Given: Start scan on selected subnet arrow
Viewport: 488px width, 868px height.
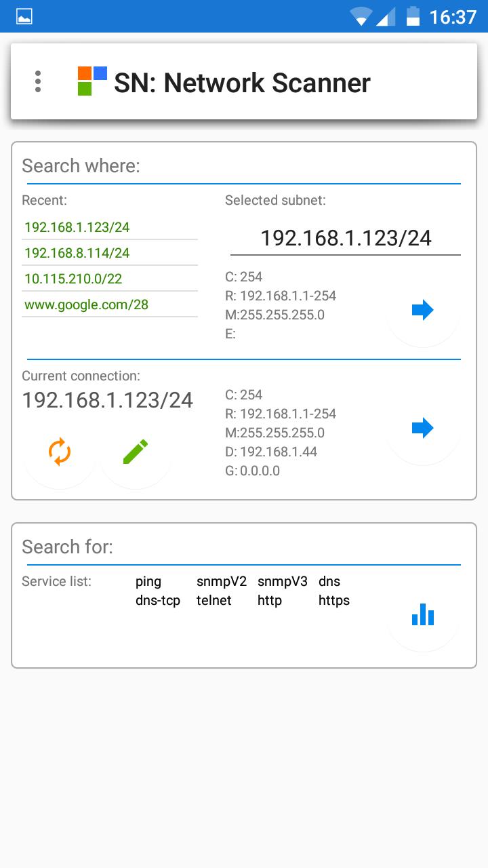Looking at the screenshot, I should point(423,311).
